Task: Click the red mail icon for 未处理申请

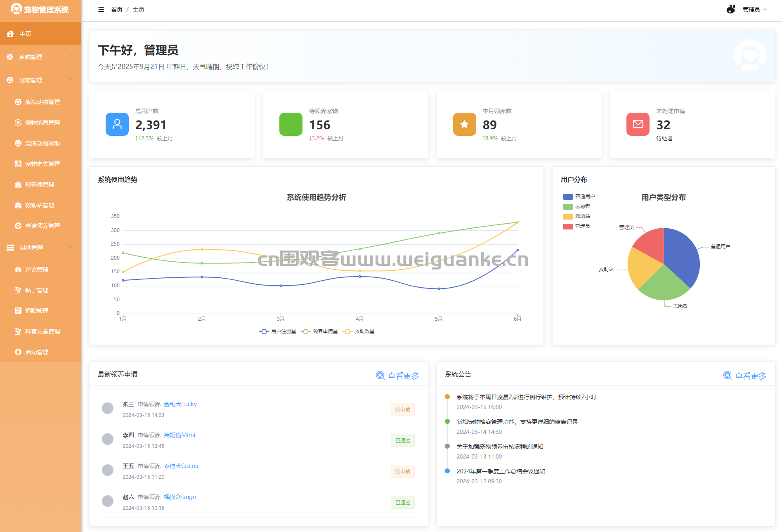Action: 638,124
